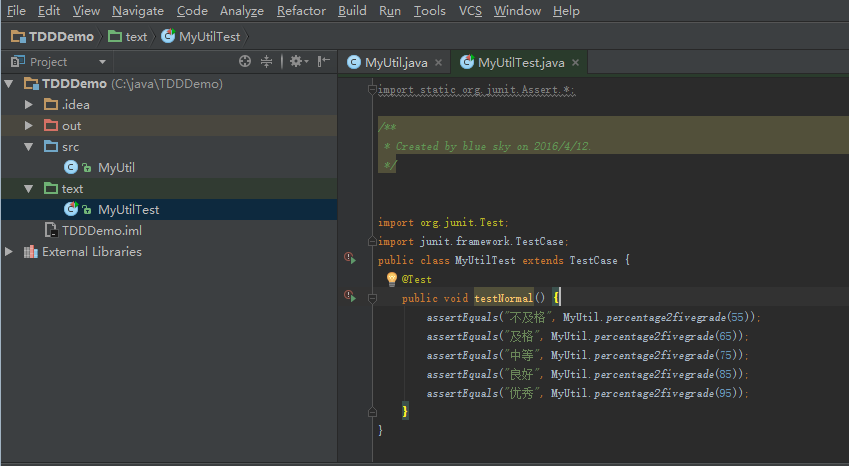Click the MyUtilTest breadcrumb
The width and height of the screenshot is (849, 466).
tap(201, 37)
